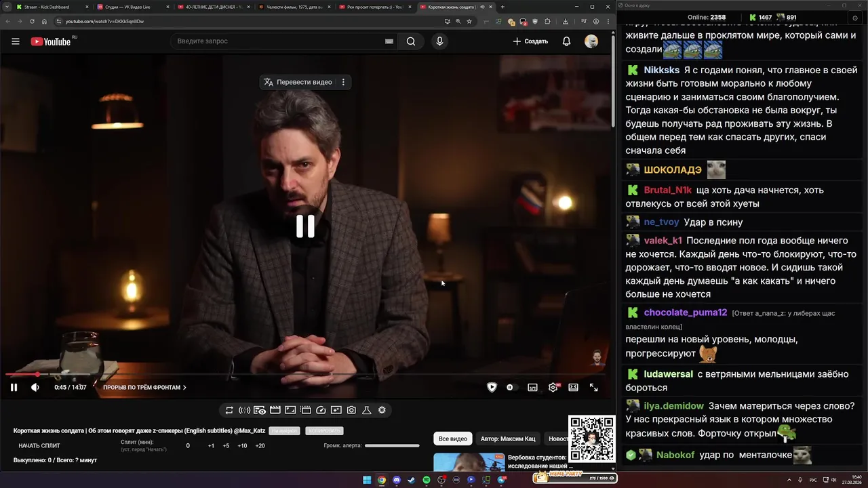Open the YouTube account avatar menu
The height and width of the screenshot is (488, 868).
(591, 41)
